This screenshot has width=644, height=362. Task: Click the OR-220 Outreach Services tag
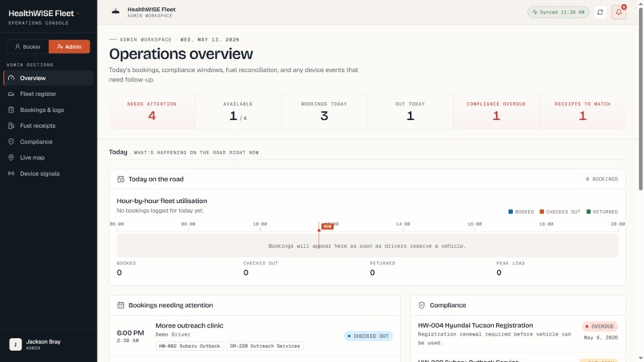point(265,346)
